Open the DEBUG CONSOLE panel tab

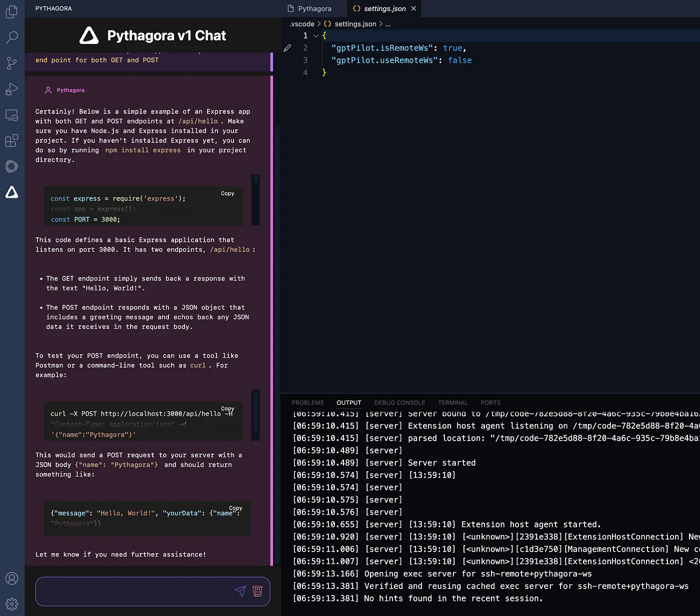pyautogui.click(x=399, y=403)
